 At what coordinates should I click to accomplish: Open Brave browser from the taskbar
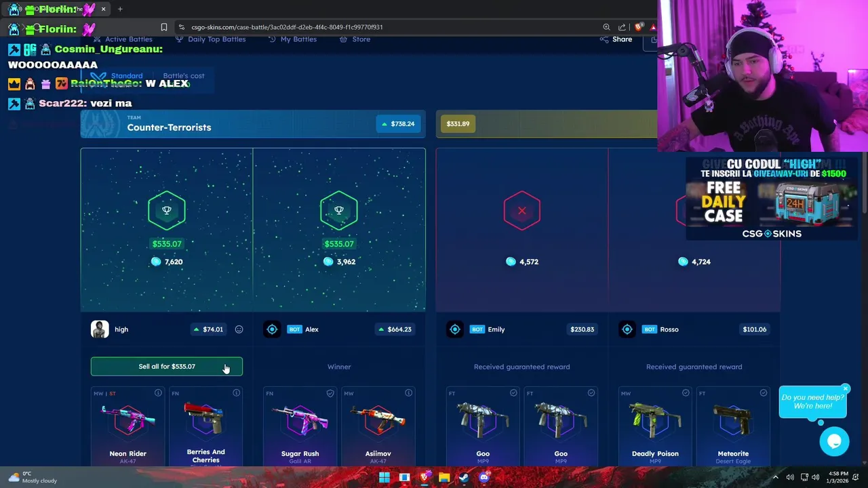tap(425, 477)
